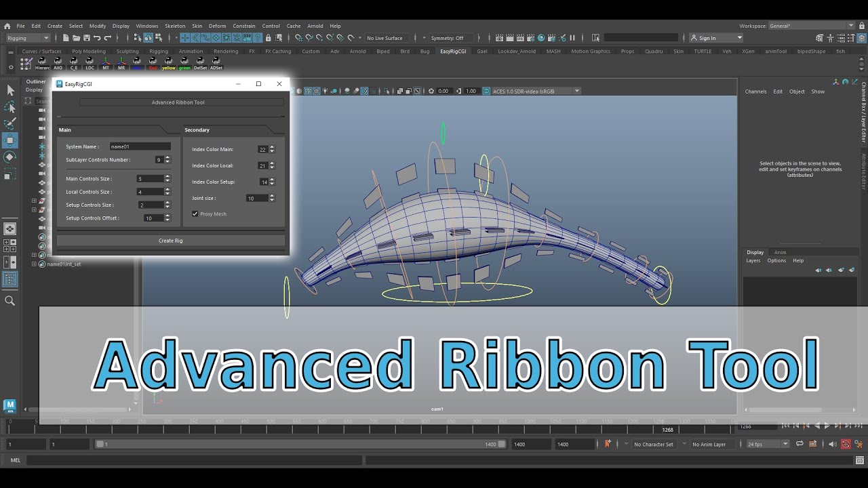Switch to the Motion Graphics shelf tab

pyautogui.click(x=590, y=51)
